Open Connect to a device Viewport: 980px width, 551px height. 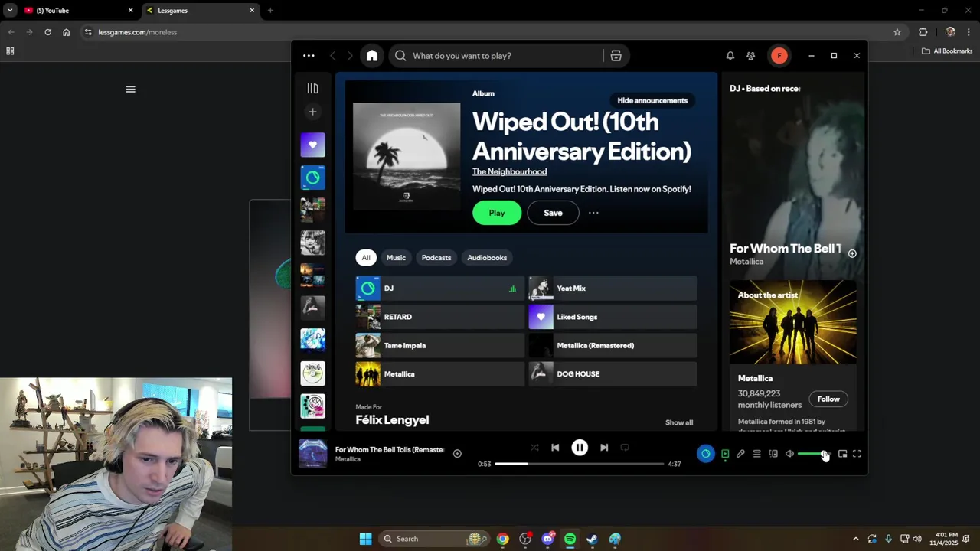pyautogui.click(x=773, y=454)
